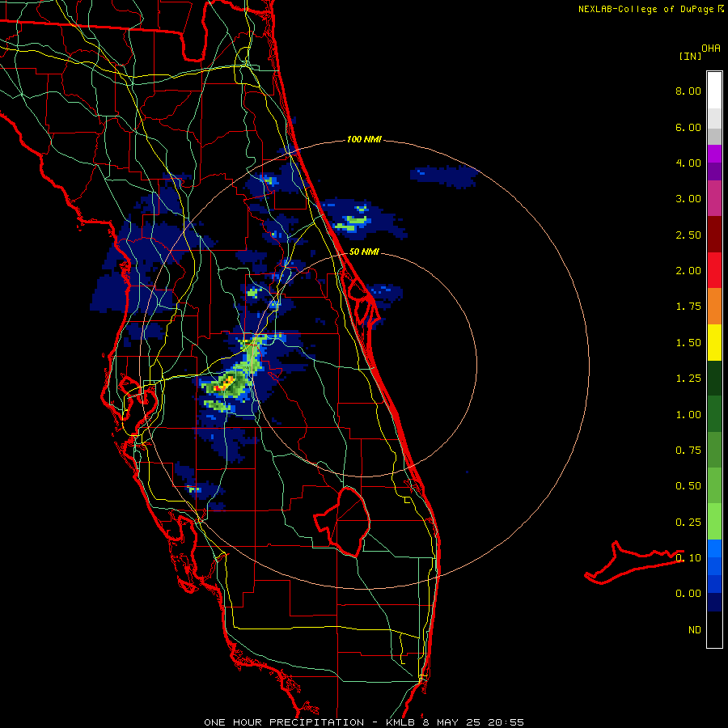Image resolution: width=728 pixels, height=728 pixels.
Task: Click the 6.00 legend value
Action: point(688,127)
